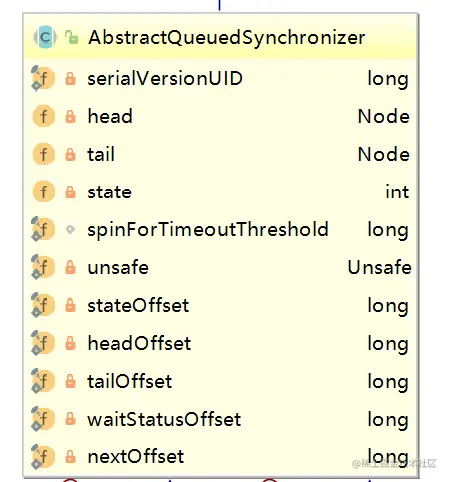450x482 pixels.
Task: Click the lock icon beside unsafe field
Action: (x=70, y=267)
